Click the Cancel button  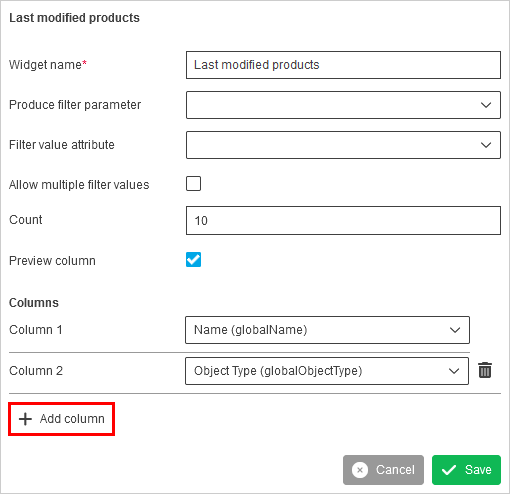(383, 470)
